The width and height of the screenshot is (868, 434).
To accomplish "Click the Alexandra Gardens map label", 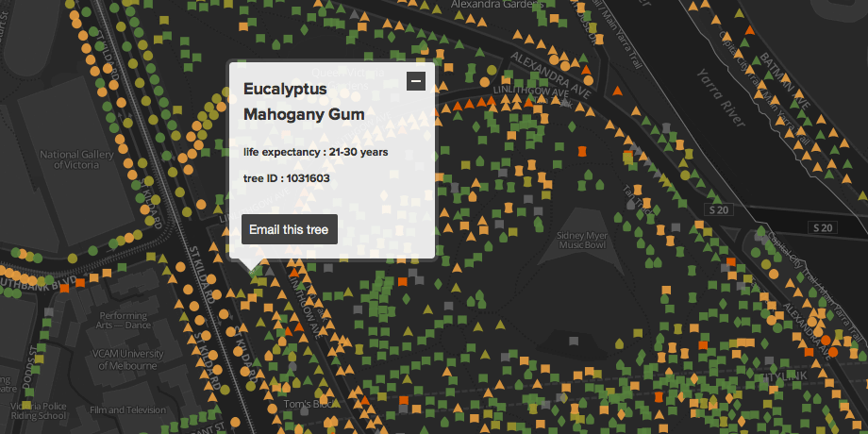I will (x=497, y=5).
